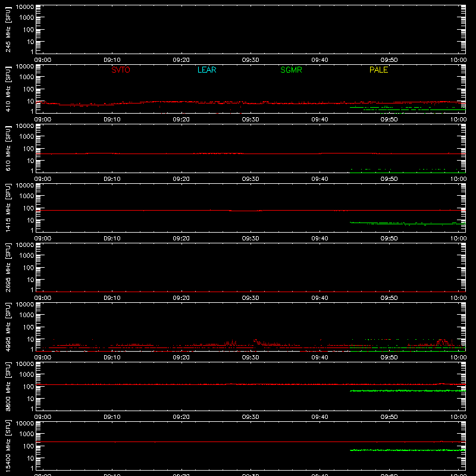This screenshot has width=476, height=476.
Task: Click the yellow PALE station label
Action: click(378, 70)
